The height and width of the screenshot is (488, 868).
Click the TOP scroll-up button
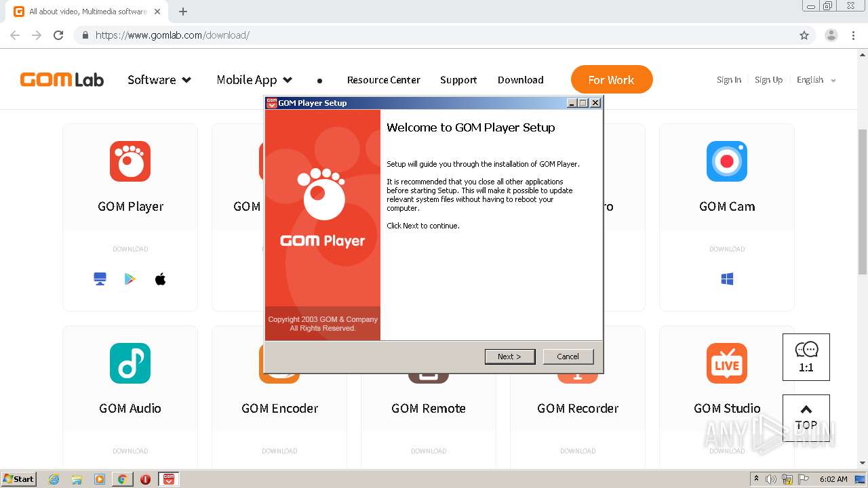click(x=806, y=418)
